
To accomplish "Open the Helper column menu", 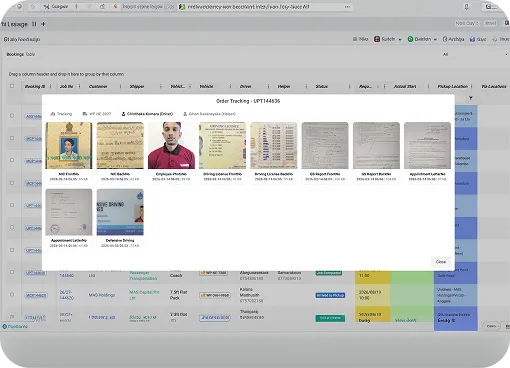I will coord(306,86).
